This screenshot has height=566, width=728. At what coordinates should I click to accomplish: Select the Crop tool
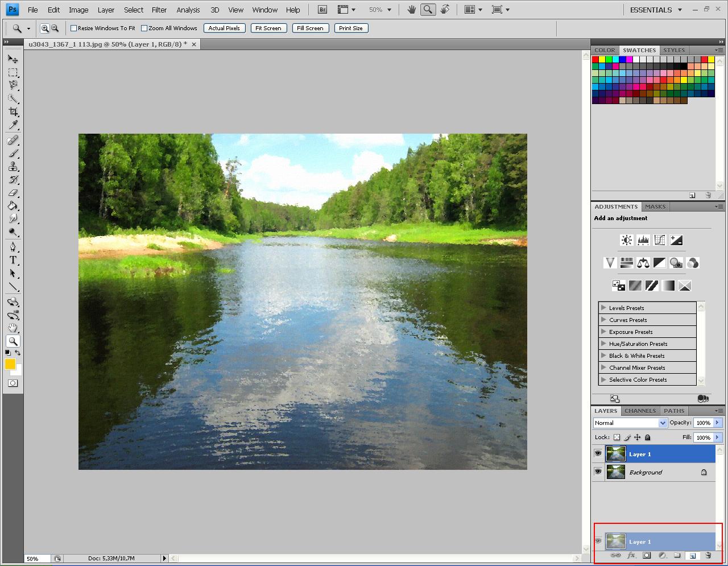(13, 111)
